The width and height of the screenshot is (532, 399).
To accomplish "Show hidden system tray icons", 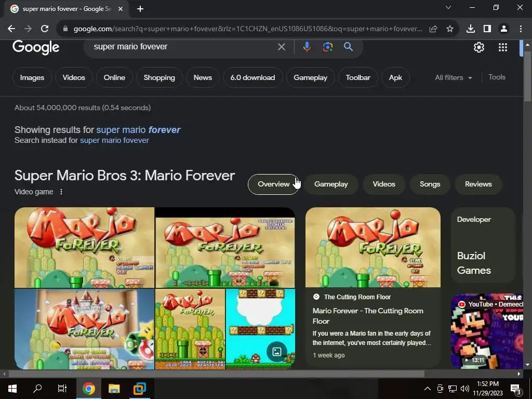I will (x=428, y=389).
